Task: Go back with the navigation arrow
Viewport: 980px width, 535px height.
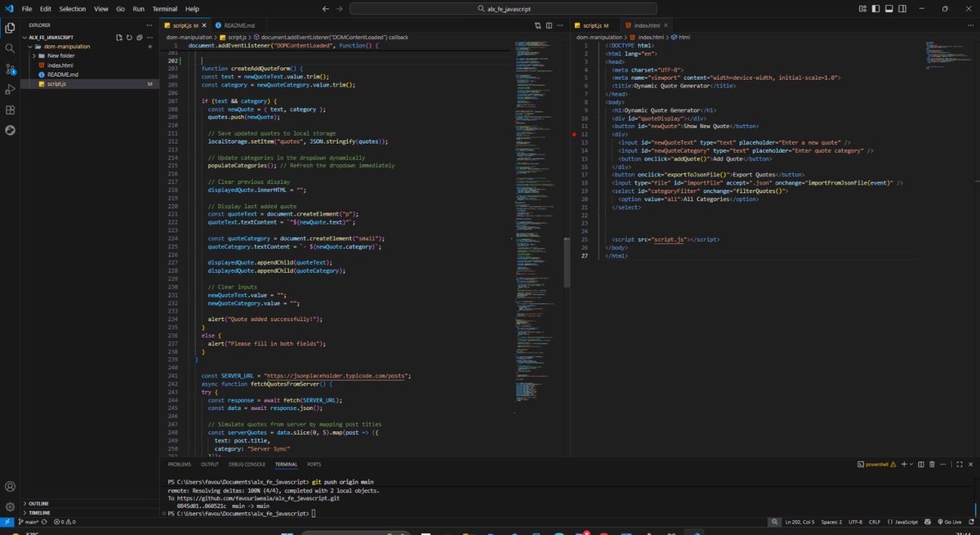Action: point(327,8)
